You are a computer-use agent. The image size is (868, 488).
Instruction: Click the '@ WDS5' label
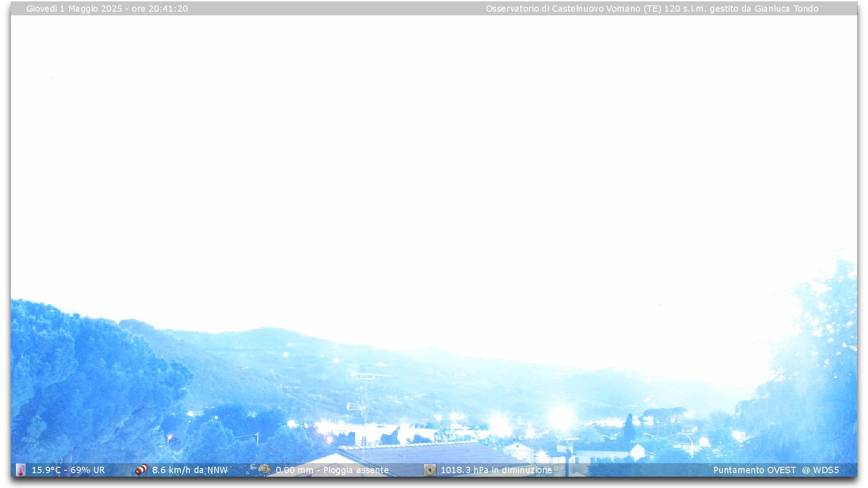pyautogui.click(x=821, y=470)
